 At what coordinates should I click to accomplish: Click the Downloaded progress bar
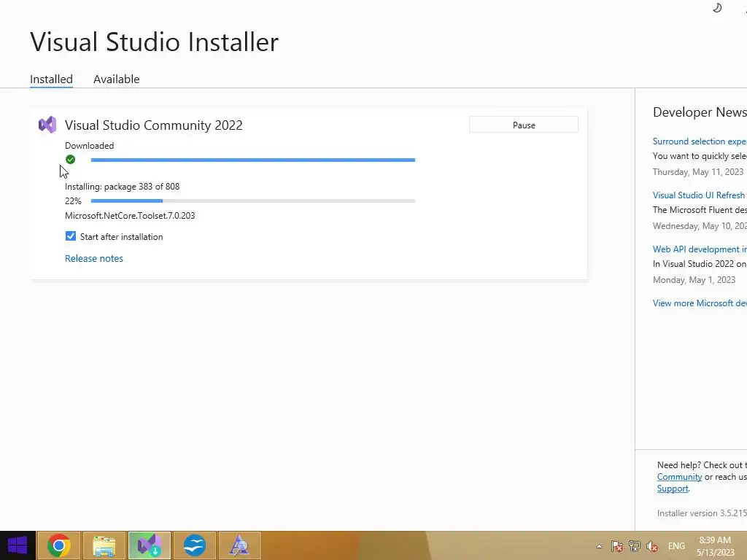[x=253, y=160]
